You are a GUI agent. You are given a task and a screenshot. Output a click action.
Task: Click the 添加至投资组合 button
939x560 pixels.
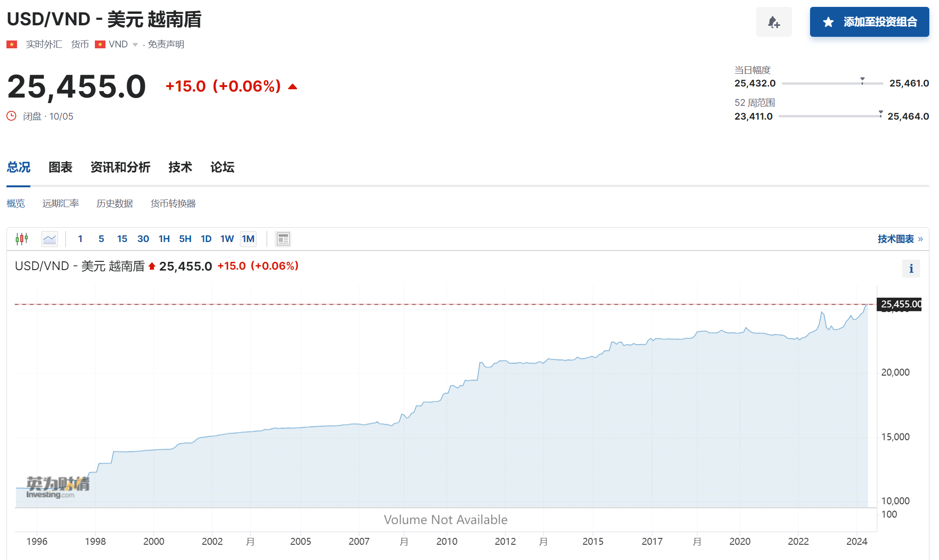pos(869,22)
